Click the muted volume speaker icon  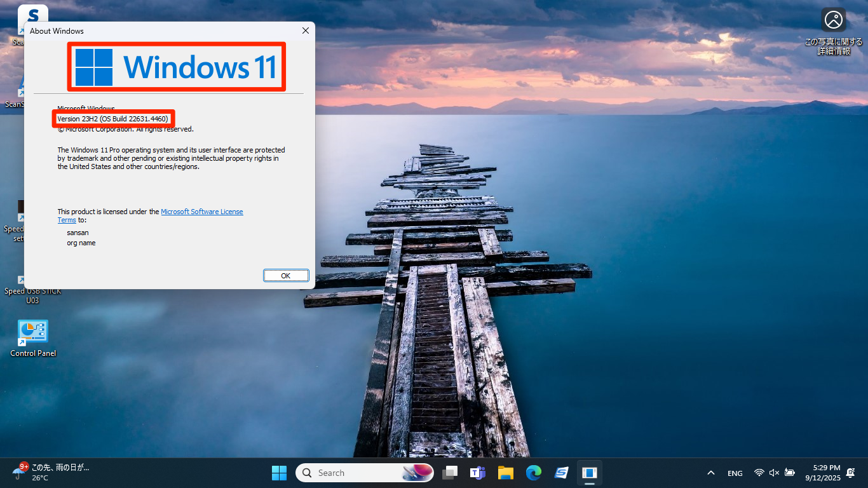[x=774, y=473]
